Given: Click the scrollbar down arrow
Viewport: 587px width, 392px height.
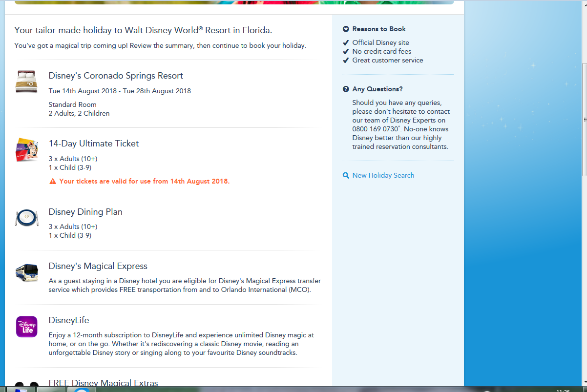Looking at the screenshot, I should (x=585, y=381).
